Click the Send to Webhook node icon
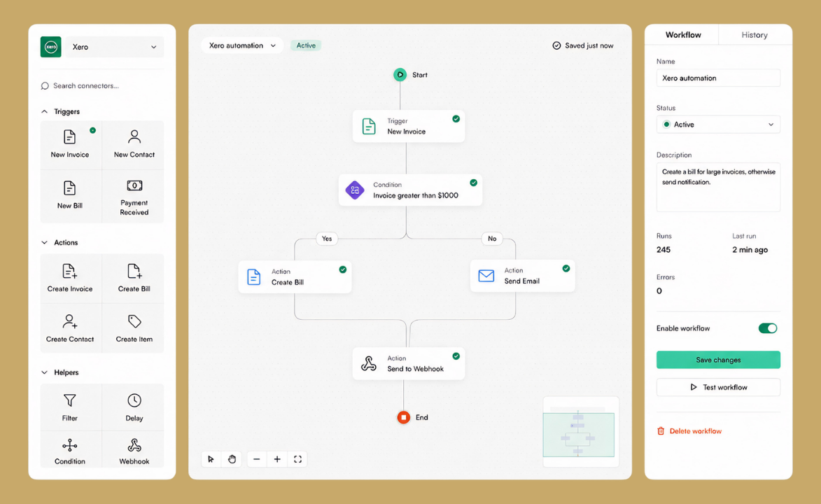 pos(369,363)
